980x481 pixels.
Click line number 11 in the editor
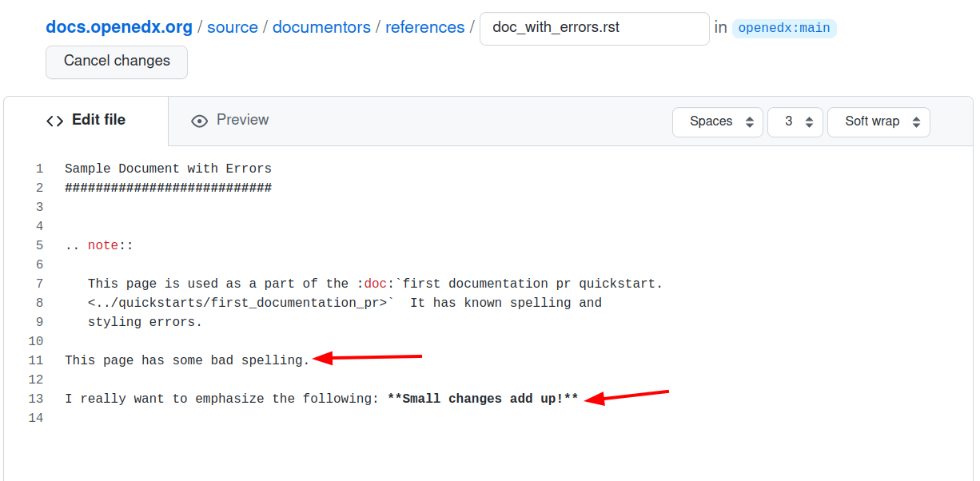coord(36,360)
